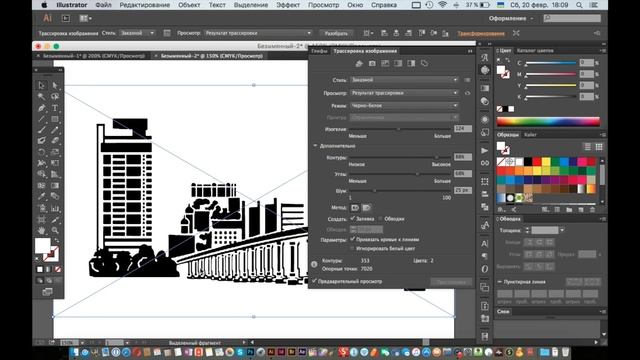This screenshot has height=360, width=640.
Task: Select the Pencil tool
Action: [x=55, y=130]
